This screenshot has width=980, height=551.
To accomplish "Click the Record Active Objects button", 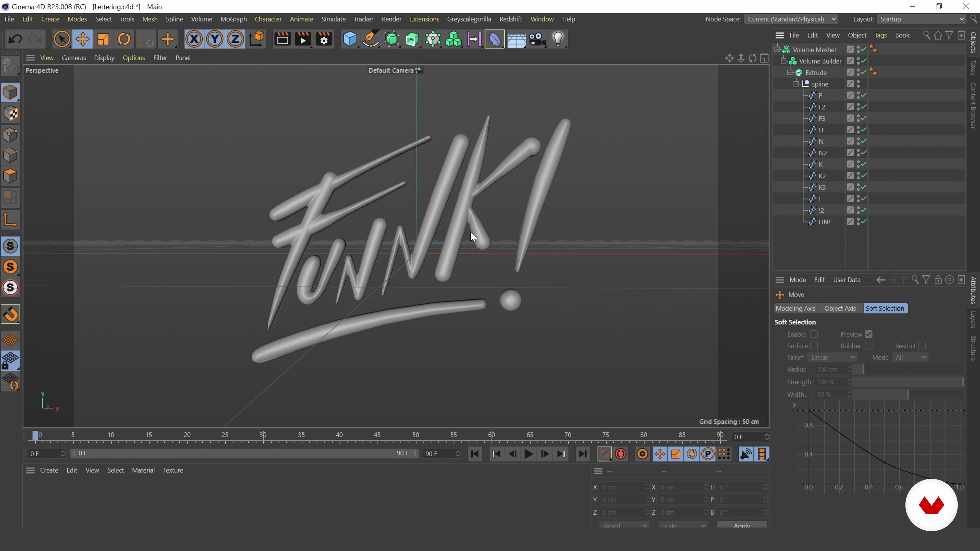I will [x=604, y=454].
